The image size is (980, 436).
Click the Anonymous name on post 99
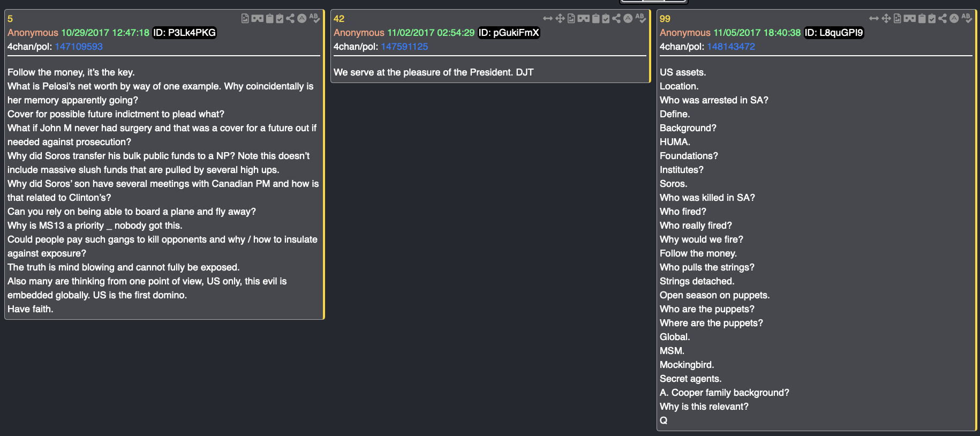coord(685,33)
